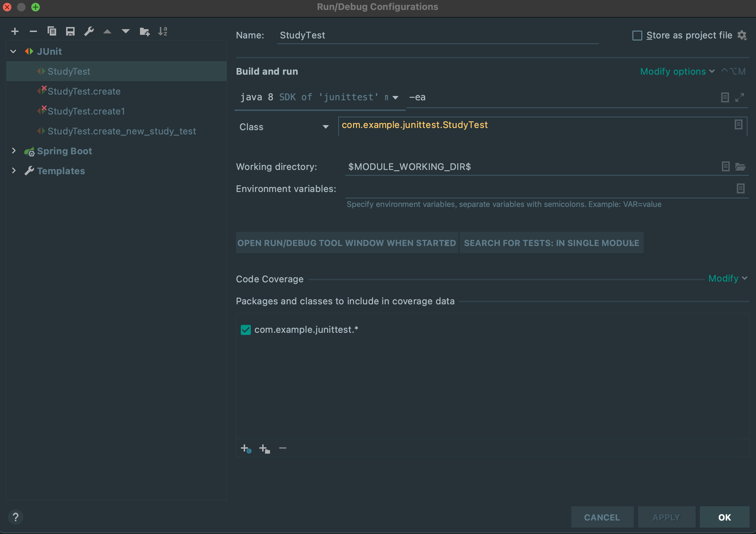This screenshot has height=534, width=756.
Task: Select the StudyTest.create_new_study_test configuration
Action: (x=121, y=131)
